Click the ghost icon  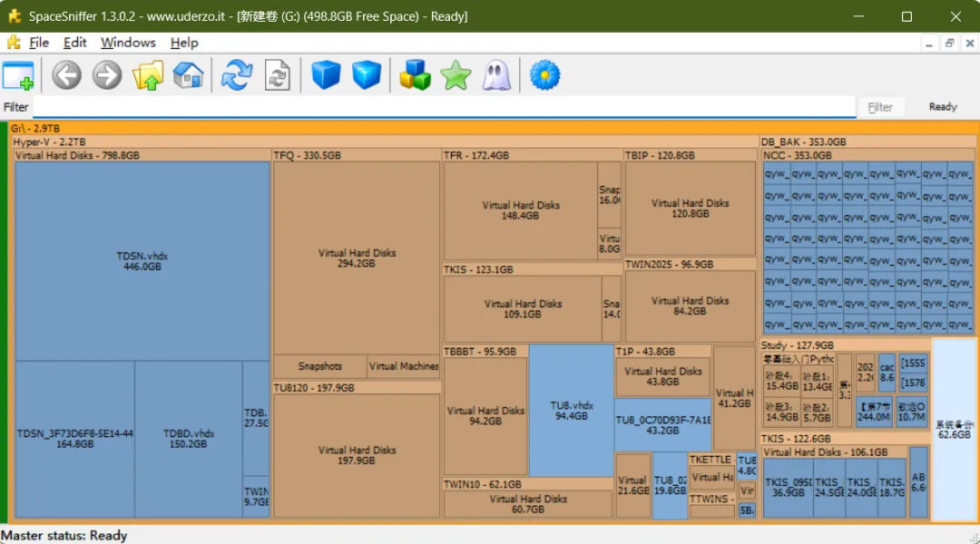[x=496, y=75]
